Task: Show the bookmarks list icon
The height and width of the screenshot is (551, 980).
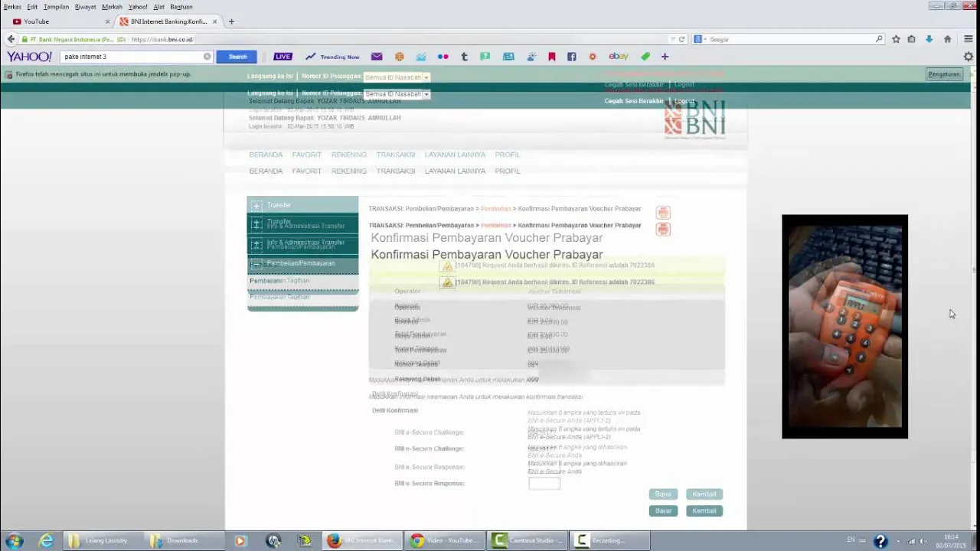Action: (911, 39)
